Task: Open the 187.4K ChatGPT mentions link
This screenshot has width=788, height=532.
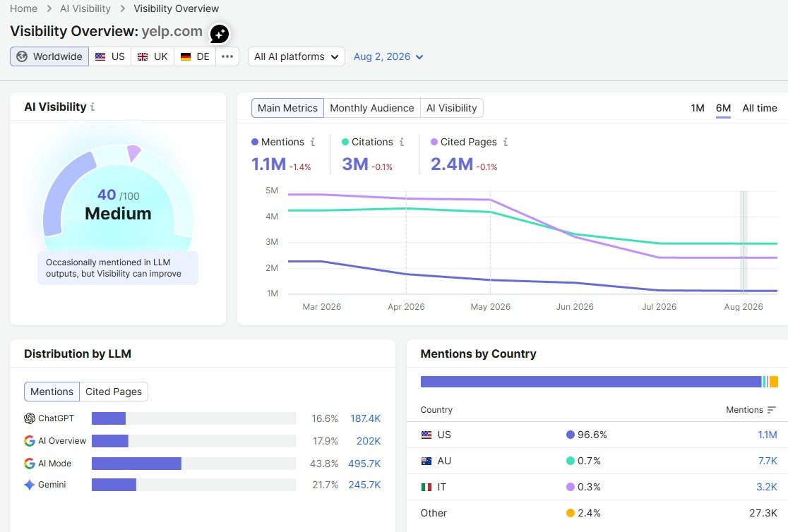Action: pos(365,418)
